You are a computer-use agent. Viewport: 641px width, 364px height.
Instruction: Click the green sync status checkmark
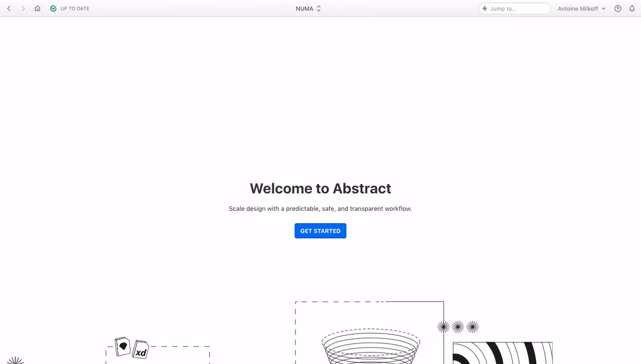[54, 8]
